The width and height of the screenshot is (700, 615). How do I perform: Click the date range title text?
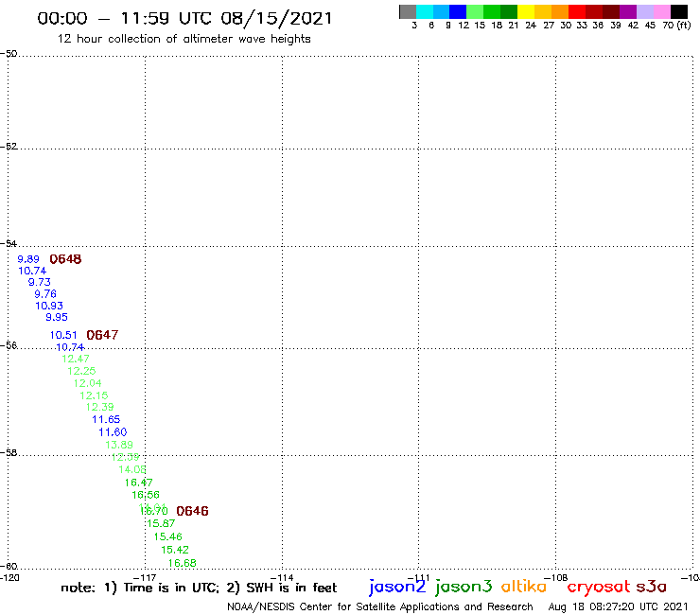[184, 19]
